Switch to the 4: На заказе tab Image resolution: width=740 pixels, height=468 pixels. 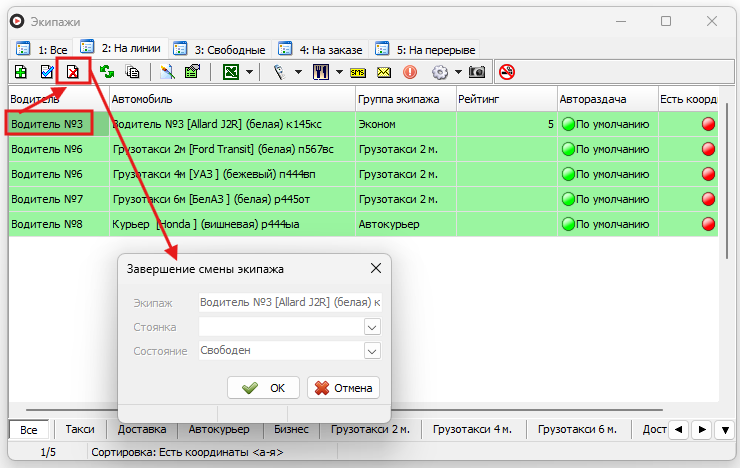[x=320, y=50]
